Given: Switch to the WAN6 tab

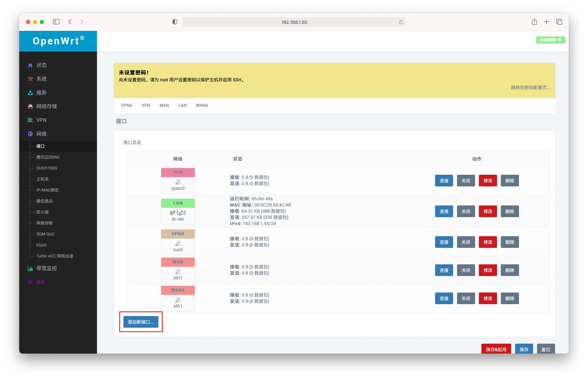Looking at the screenshot, I should [202, 105].
